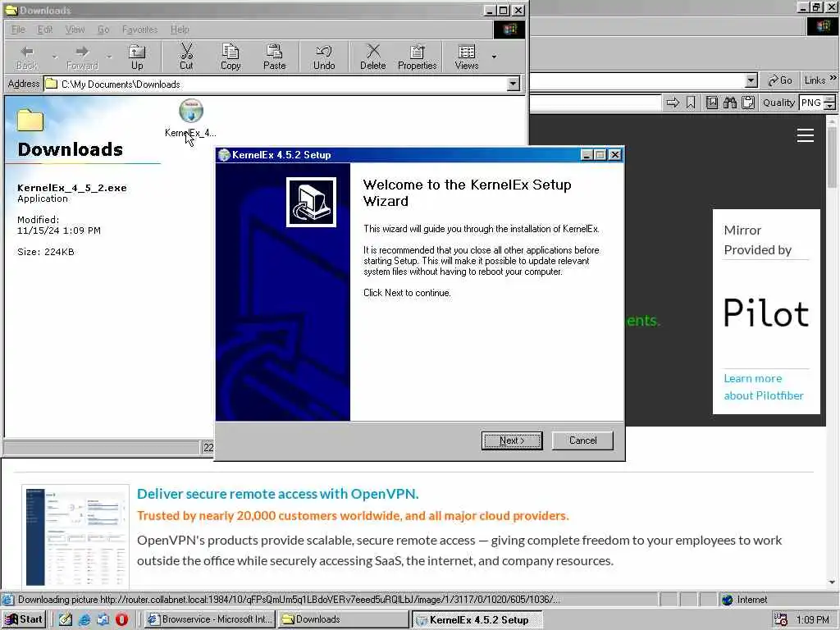Expand Downloads address bar dropdown
Viewport: 840px width, 630px height.
click(x=514, y=84)
